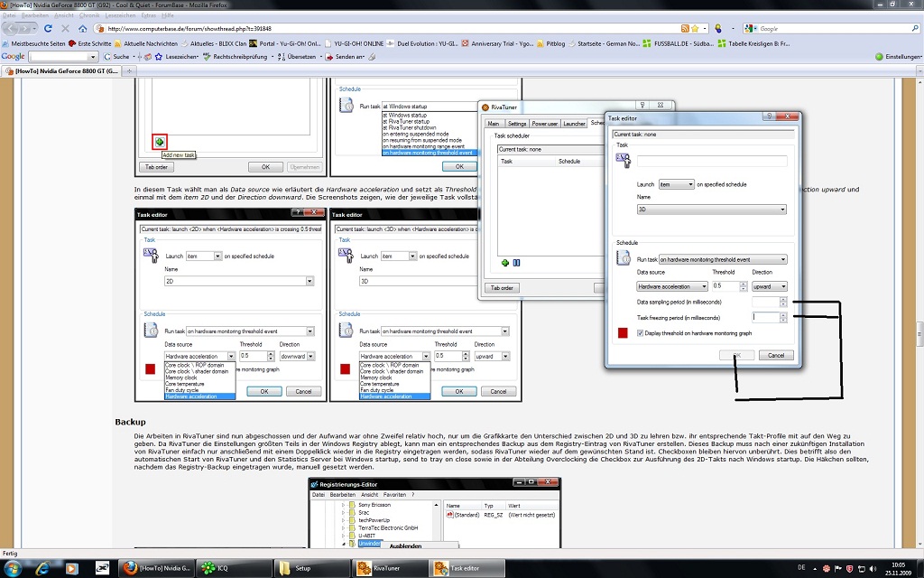Image resolution: width=924 pixels, height=578 pixels.
Task: Click the Google toolbar star Lesezeichen icon
Action: pos(159,57)
